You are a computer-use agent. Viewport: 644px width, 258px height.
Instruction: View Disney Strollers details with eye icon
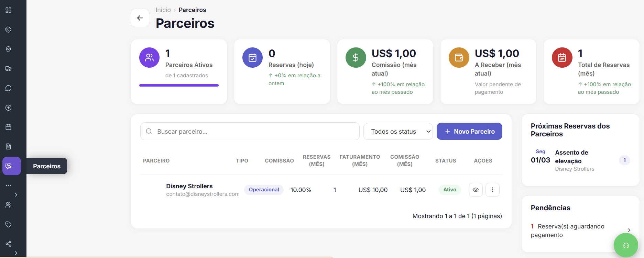tap(476, 190)
